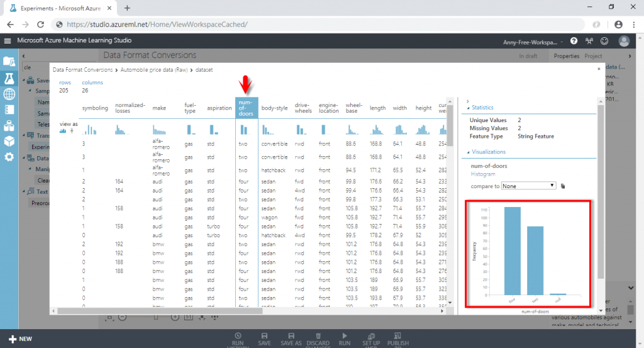Switch to the Project tab
The image size is (644, 348).
click(x=593, y=56)
